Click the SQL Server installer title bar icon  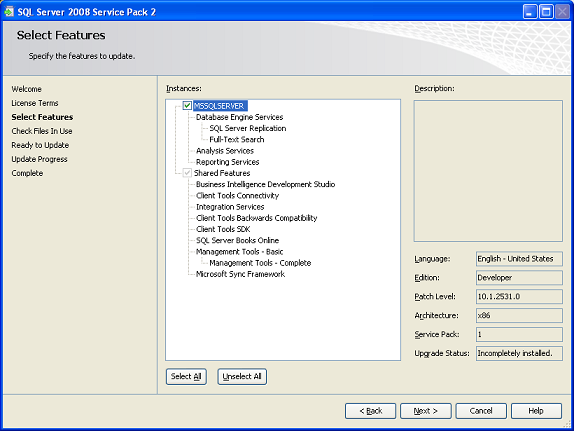(9, 12)
